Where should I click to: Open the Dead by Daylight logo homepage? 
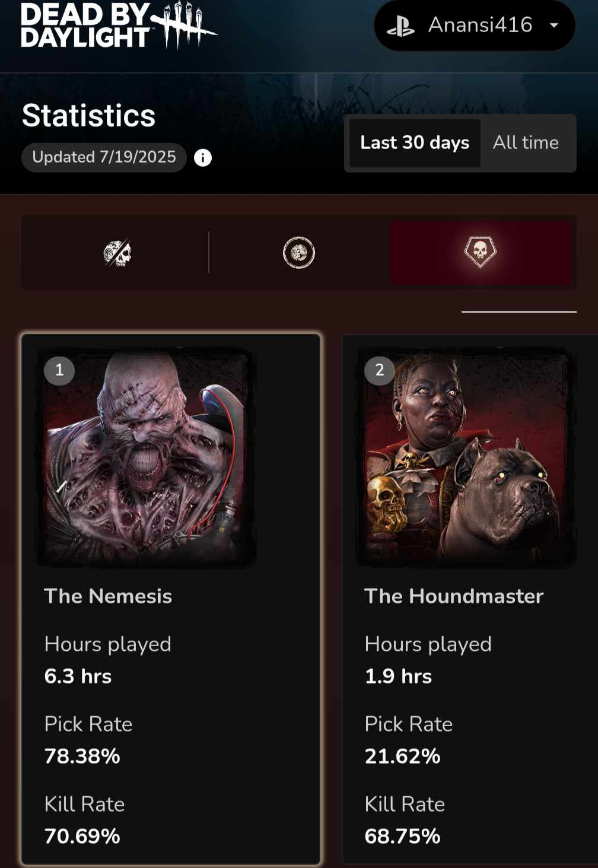[x=119, y=25]
